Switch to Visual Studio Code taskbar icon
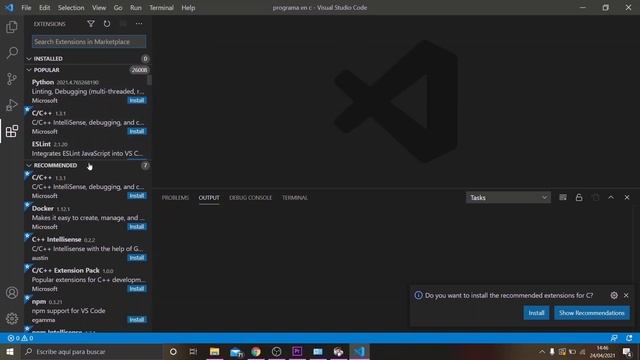640x360 pixels. coord(359,351)
